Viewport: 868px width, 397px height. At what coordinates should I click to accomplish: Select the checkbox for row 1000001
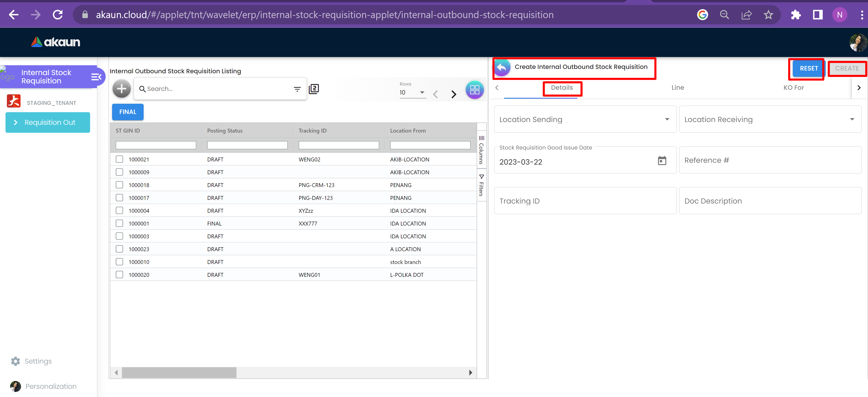coord(119,223)
